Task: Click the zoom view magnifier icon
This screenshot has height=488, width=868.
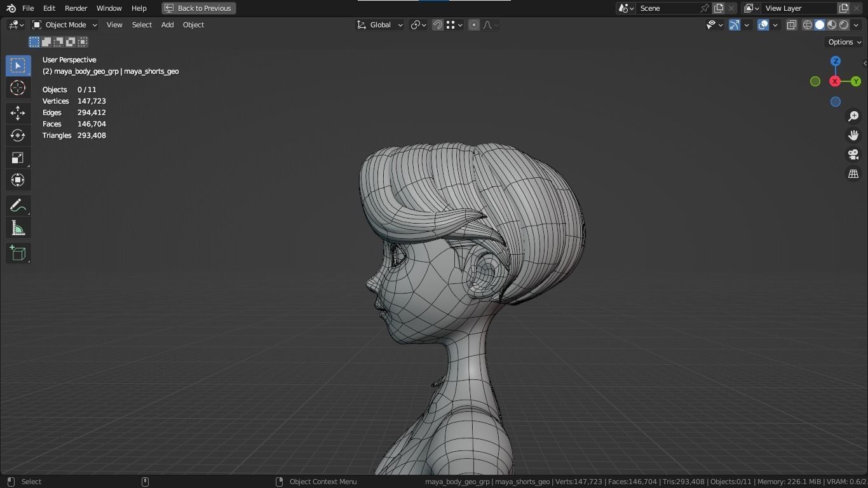Action: (853, 116)
